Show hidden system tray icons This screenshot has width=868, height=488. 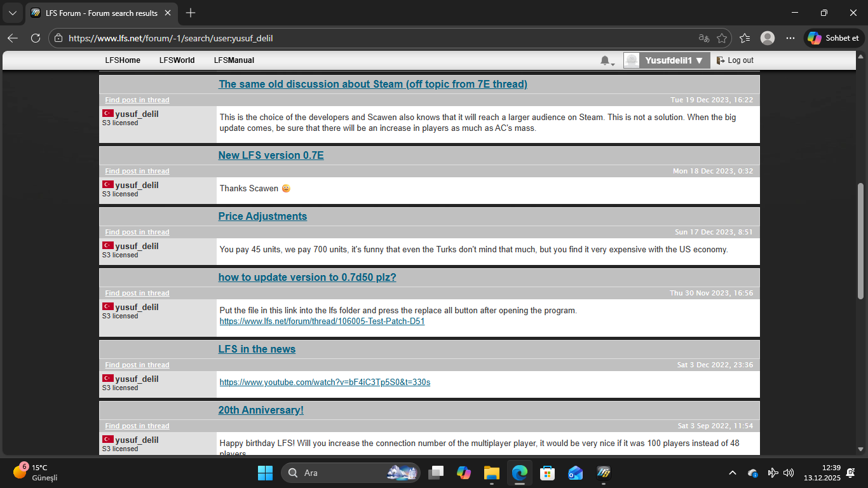(x=733, y=473)
